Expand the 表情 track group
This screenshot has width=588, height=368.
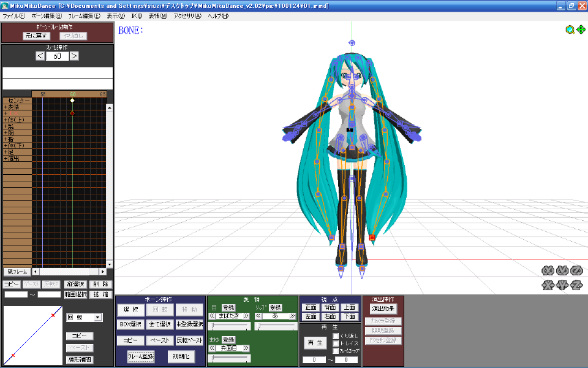(x=6, y=107)
